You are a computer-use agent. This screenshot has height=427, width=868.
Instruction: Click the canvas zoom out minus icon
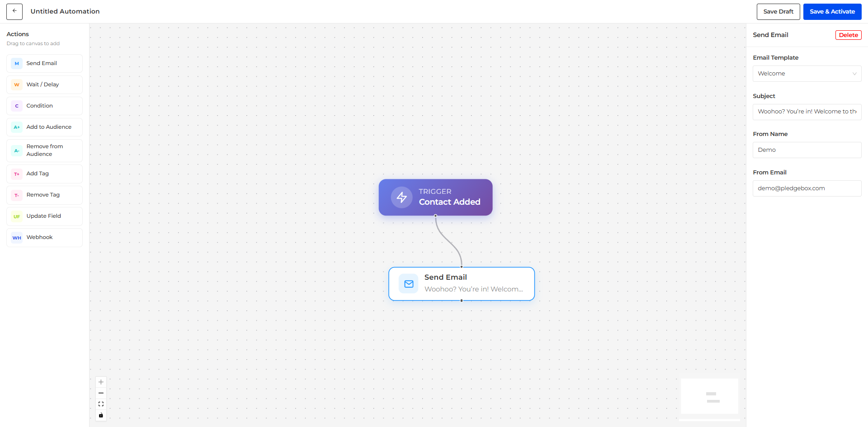point(101,393)
